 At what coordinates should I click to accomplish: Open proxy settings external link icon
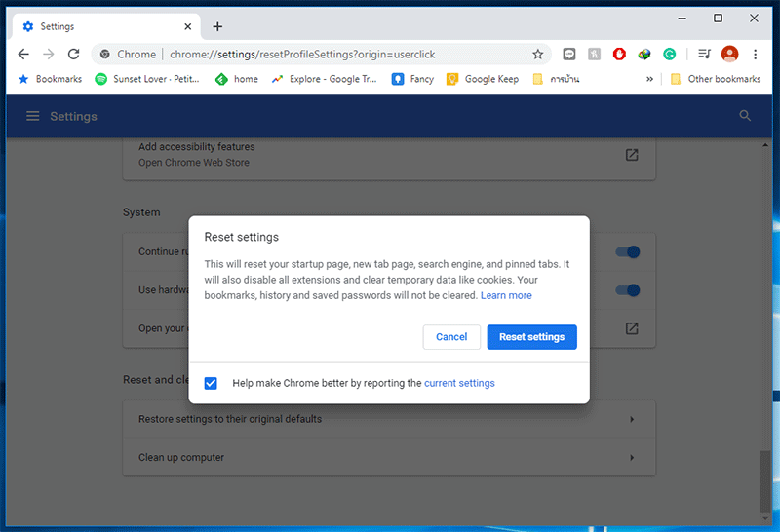click(631, 328)
